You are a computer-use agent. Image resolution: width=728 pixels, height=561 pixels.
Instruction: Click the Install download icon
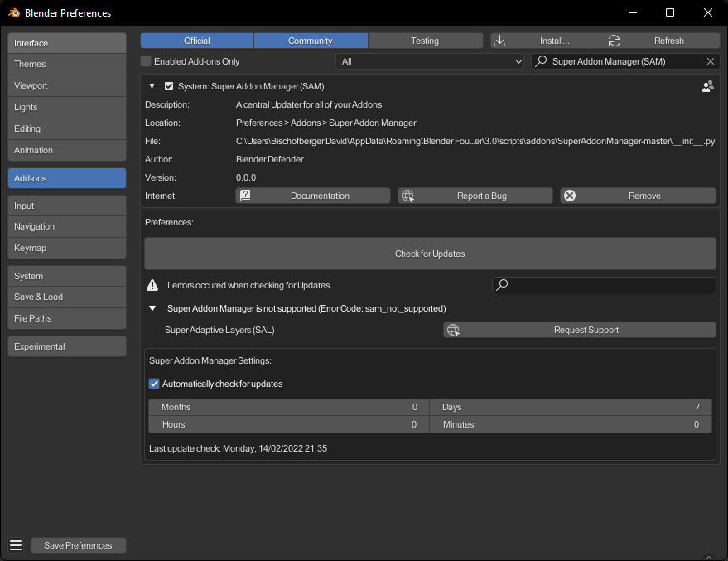coord(499,40)
